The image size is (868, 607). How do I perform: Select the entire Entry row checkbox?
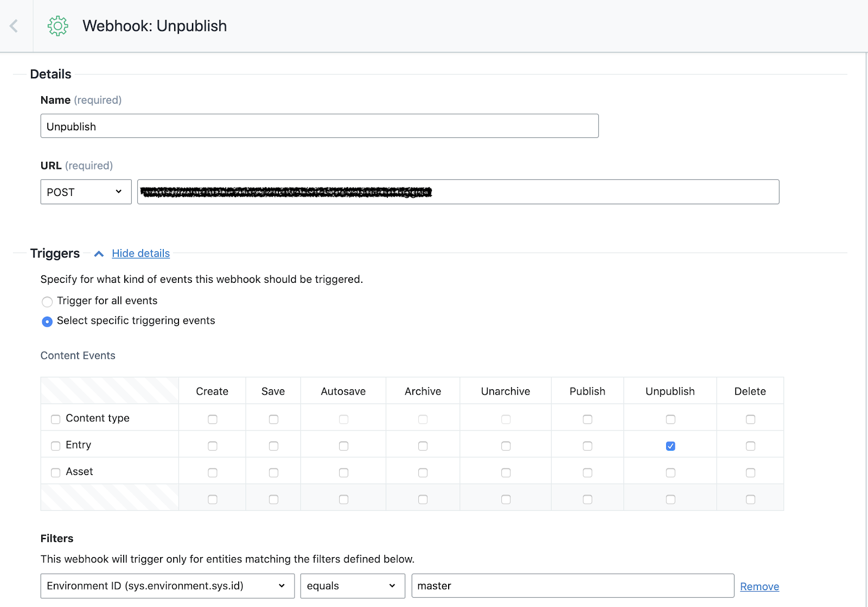pyautogui.click(x=55, y=446)
